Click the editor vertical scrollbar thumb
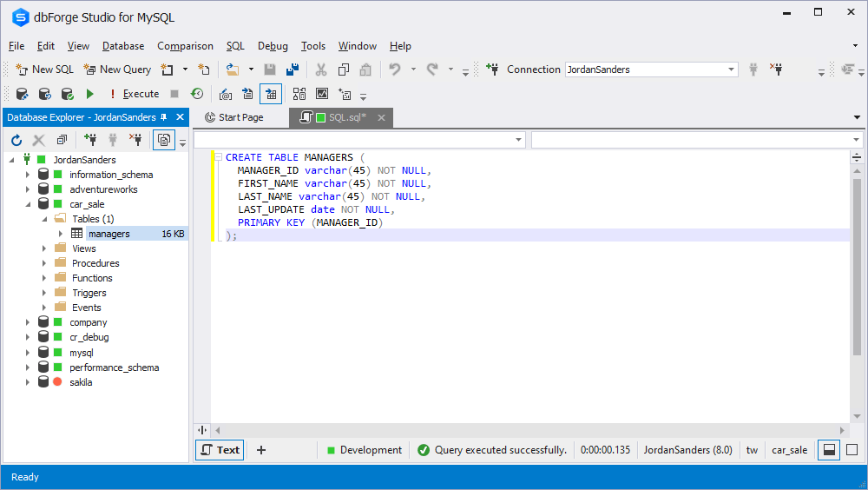Screen dimensions: 868x490 857,266
